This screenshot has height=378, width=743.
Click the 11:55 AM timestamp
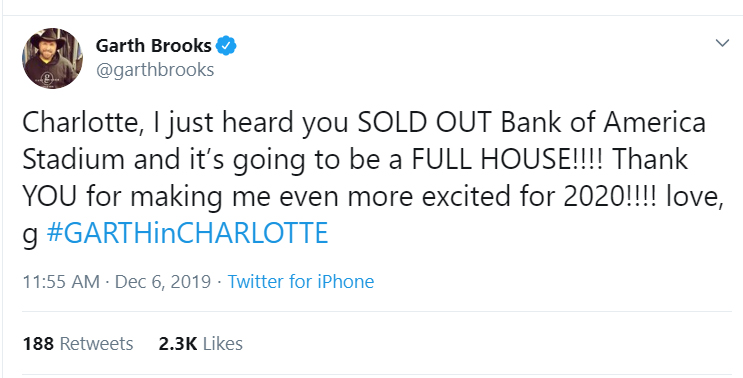(x=61, y=281)
